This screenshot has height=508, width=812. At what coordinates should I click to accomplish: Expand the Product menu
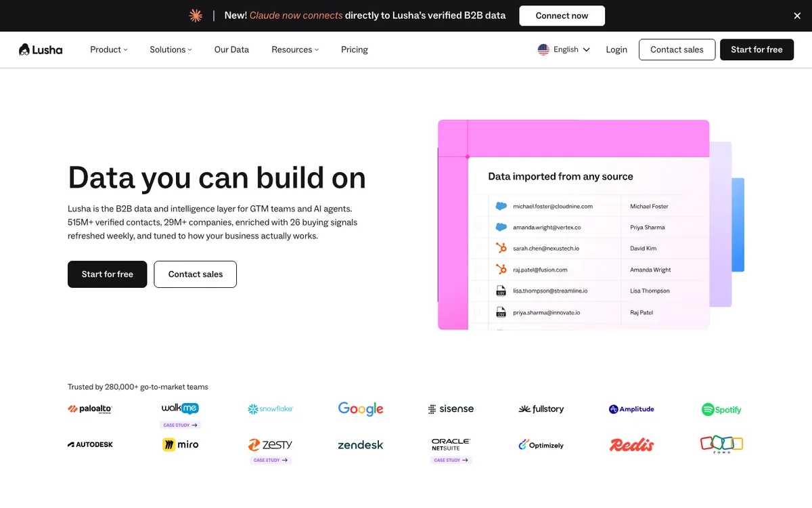109,49
